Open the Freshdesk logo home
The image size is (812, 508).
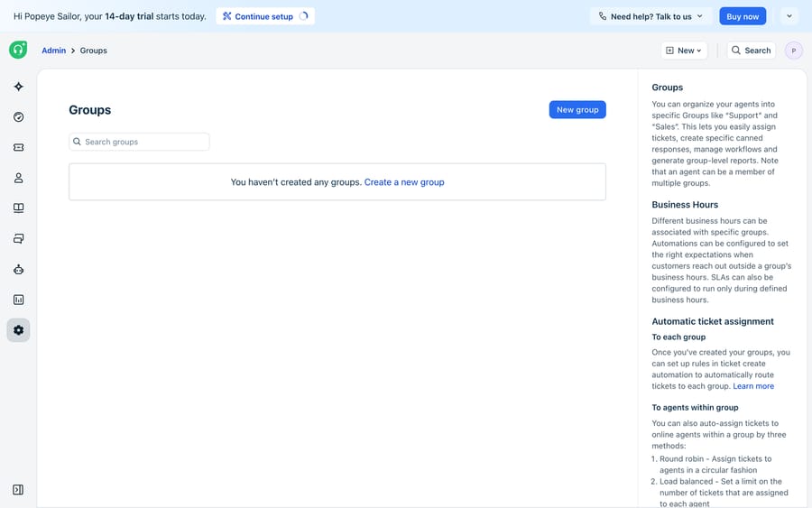tap(18, 50)
